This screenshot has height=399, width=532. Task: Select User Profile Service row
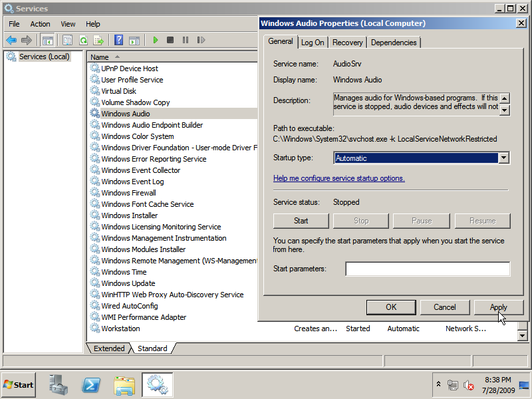pos(132,80)
